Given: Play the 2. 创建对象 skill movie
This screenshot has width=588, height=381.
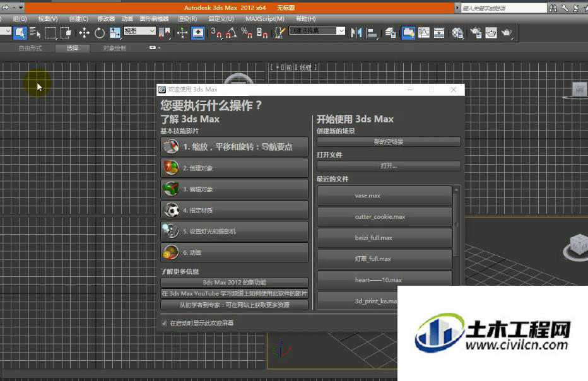Looking at the screenshot, I should (234, 168).
